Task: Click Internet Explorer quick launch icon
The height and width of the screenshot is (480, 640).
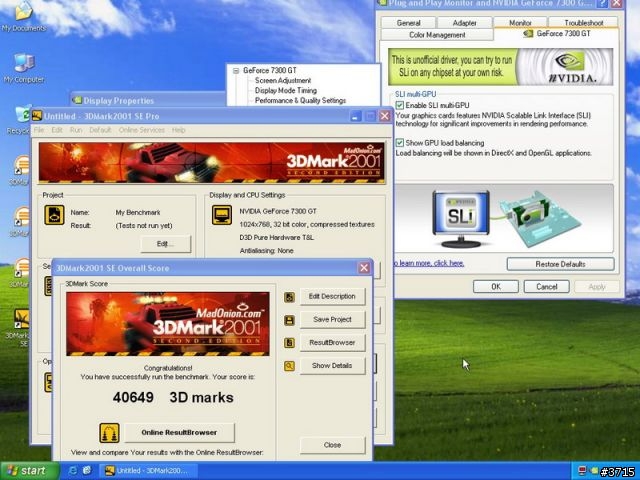Action: coord(73,471)
